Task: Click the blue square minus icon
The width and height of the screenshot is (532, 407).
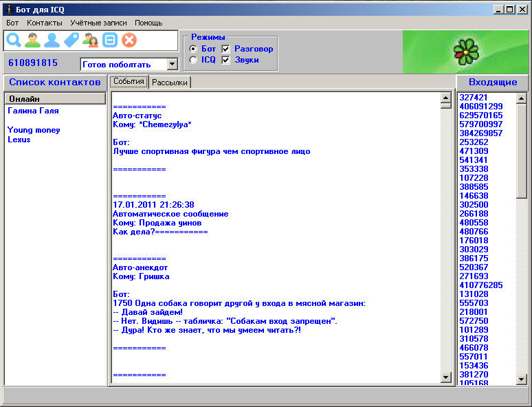Action: click(110, 40)
